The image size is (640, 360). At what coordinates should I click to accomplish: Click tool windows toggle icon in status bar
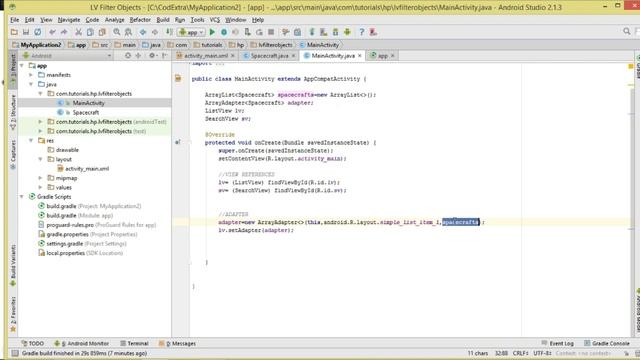click(15, 353)
